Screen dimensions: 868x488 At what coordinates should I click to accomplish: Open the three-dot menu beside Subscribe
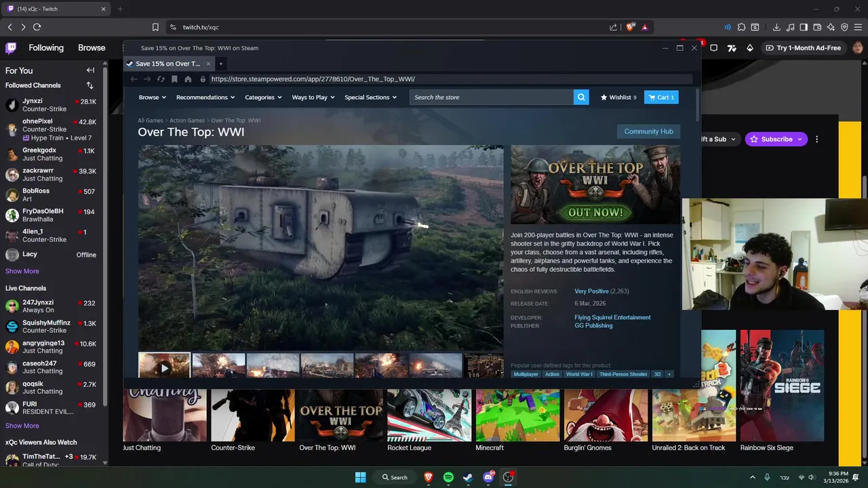[817, 139]
